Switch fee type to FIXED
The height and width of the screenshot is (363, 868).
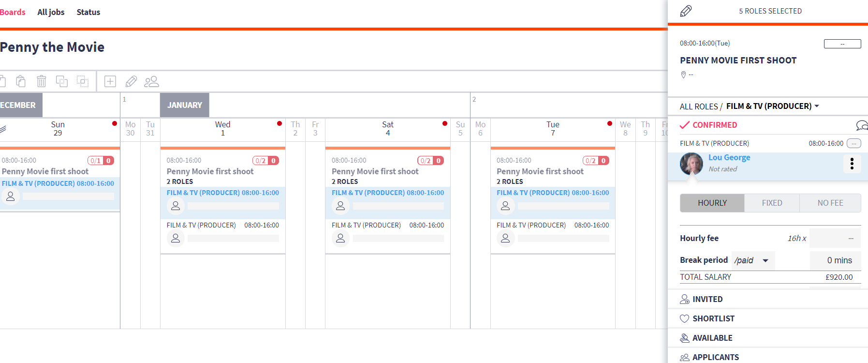[x=772, y=203]
